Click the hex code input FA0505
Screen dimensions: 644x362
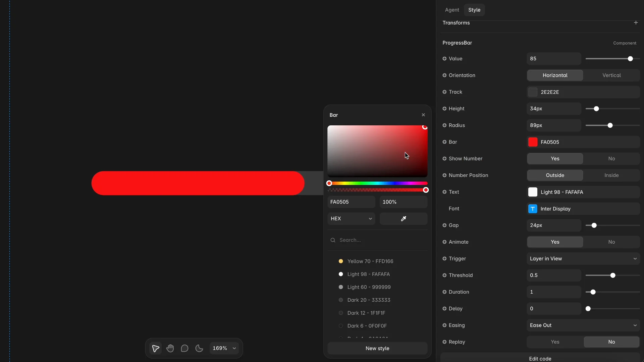tap(351, 202)
